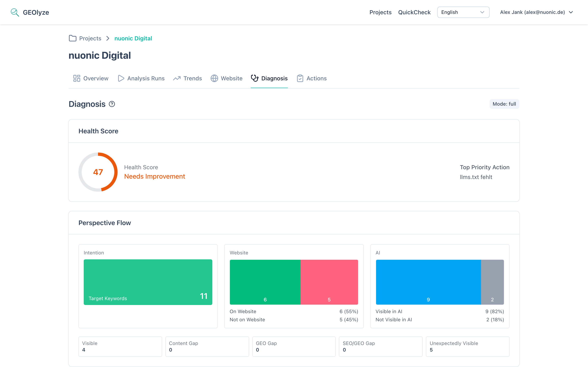Select the Overview grid icon
The image size is (588, 367).
click(77, 78)
